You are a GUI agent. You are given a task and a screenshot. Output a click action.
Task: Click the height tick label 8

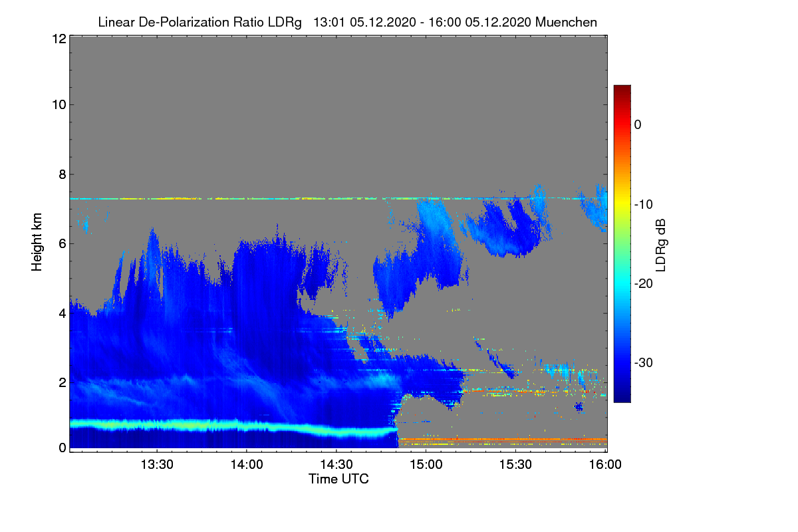pyautogui.click(x=61, y=174)
